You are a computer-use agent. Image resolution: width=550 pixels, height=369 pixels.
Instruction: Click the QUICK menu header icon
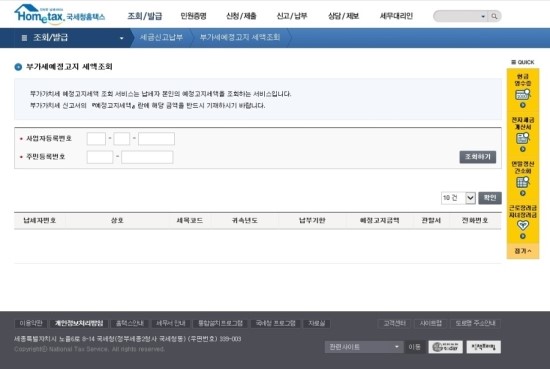point(514,62)
